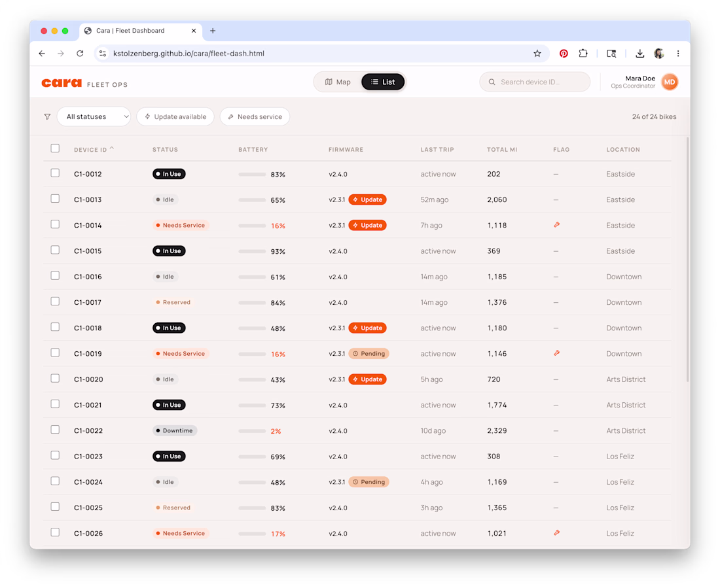Viewport: 720px width, 588px height.
Task: Click Update badge for C1-0013
Action: pyautogui.click(x=367, y=199)
